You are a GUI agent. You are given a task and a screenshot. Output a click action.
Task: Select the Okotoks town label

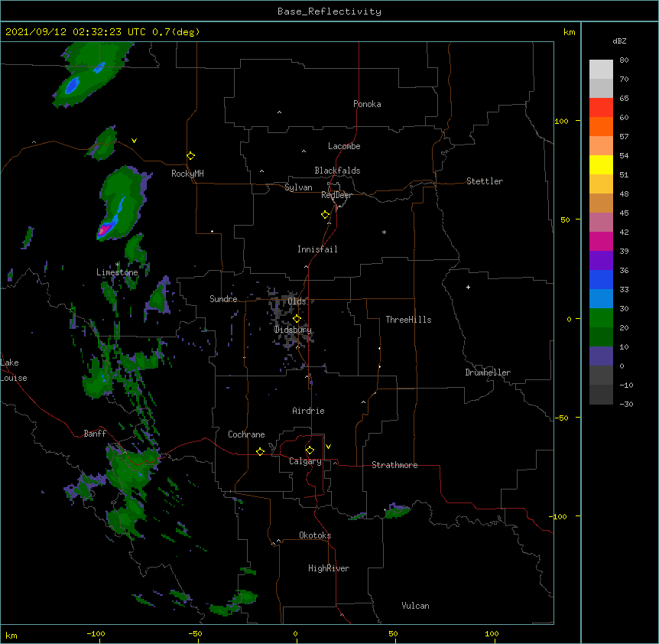(x=315, y=535)
